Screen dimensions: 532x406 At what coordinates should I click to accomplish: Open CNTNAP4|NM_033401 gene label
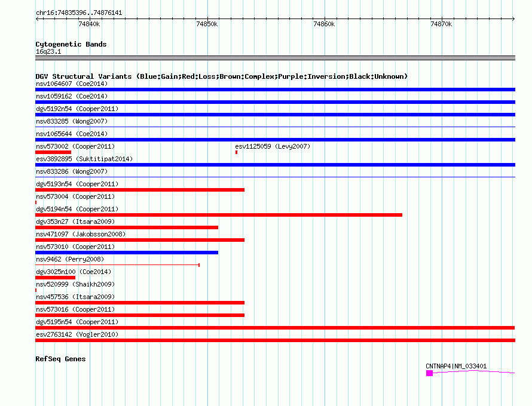[x=456, y=366]
